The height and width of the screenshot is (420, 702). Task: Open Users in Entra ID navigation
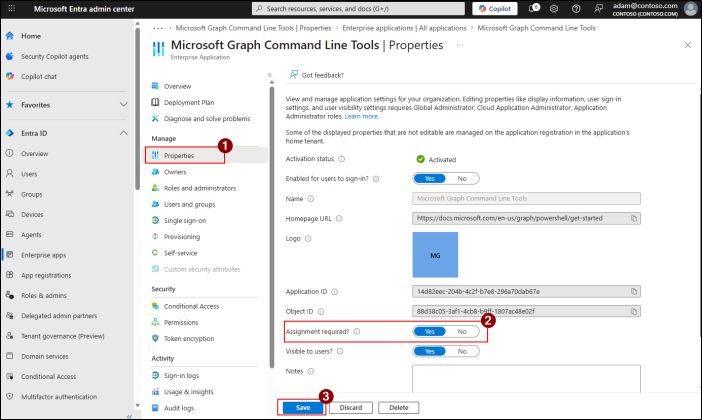[29, 174]
